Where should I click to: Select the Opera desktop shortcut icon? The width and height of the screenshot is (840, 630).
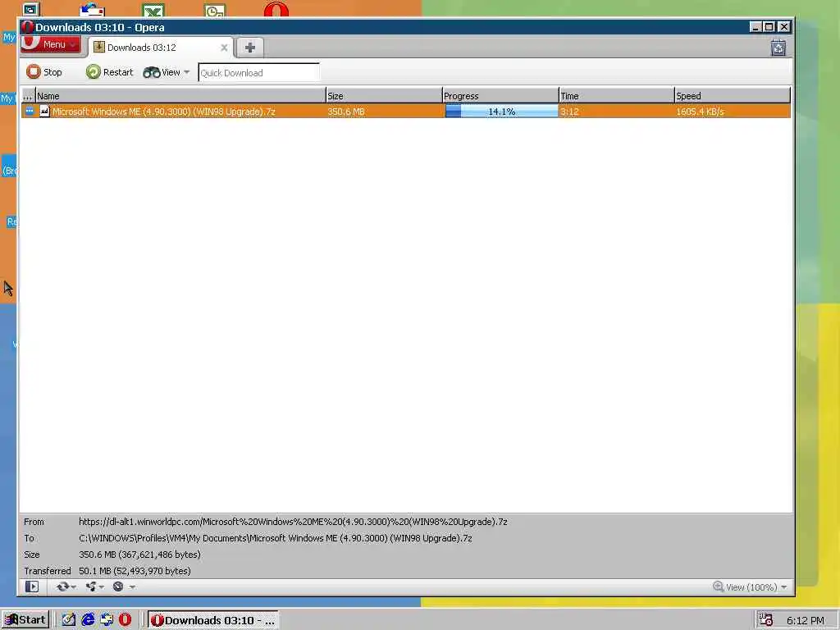tap(276, 9)
